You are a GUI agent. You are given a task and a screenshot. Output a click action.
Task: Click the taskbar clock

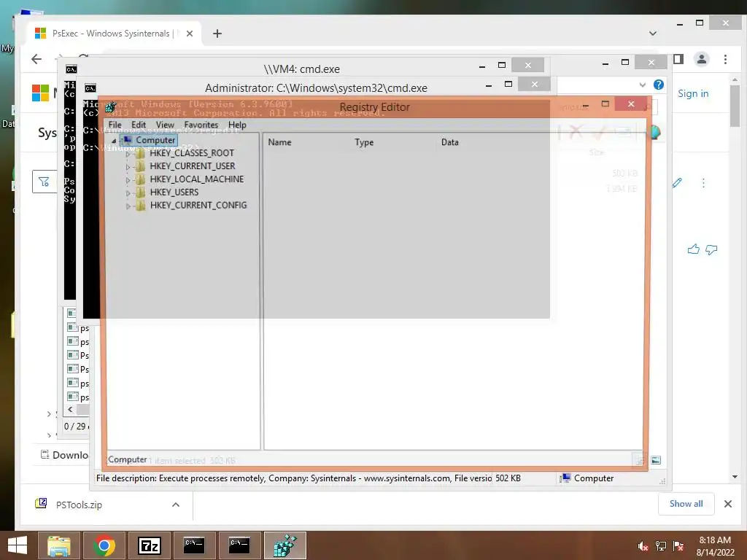click(x=715, y=546)
